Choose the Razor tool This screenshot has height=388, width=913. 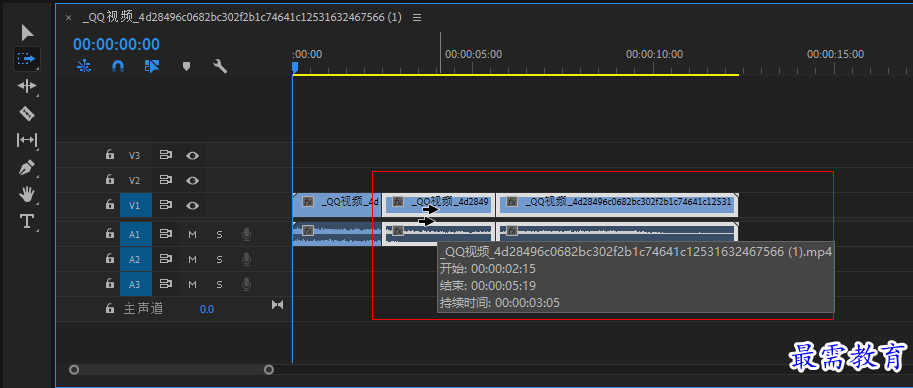tap(27, 113)
